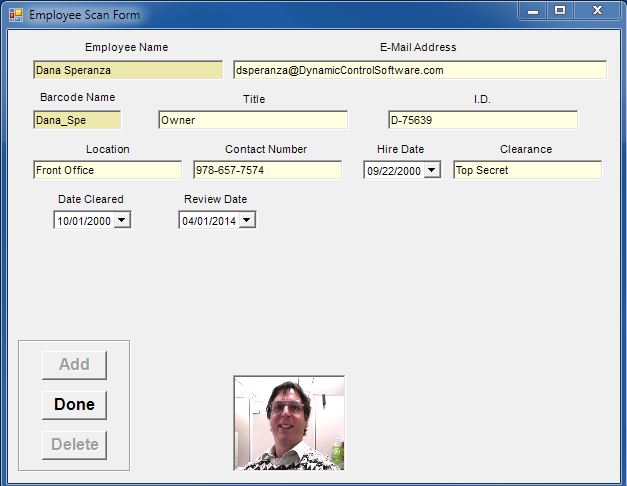Screen dimensions: 627x486
Task: Close the Employee Scan Form window
Action: 597,10
